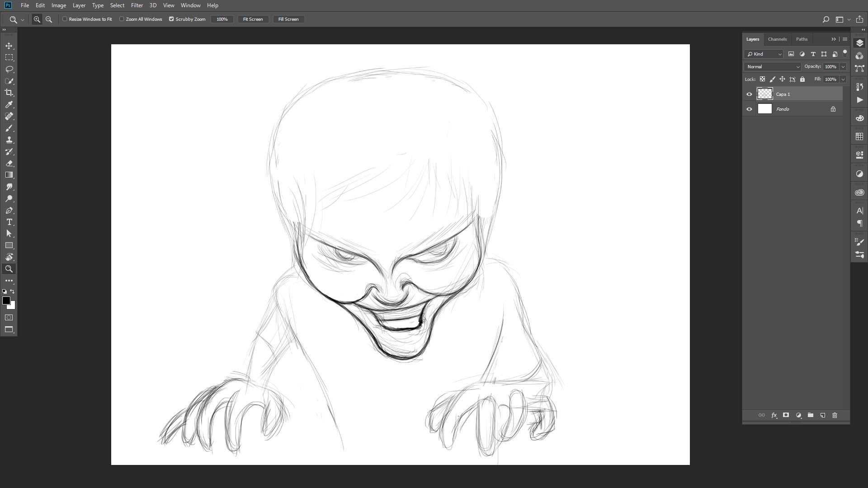Open the search icon in options bar
The image size is (868, 488).
(x=826, y=19)
